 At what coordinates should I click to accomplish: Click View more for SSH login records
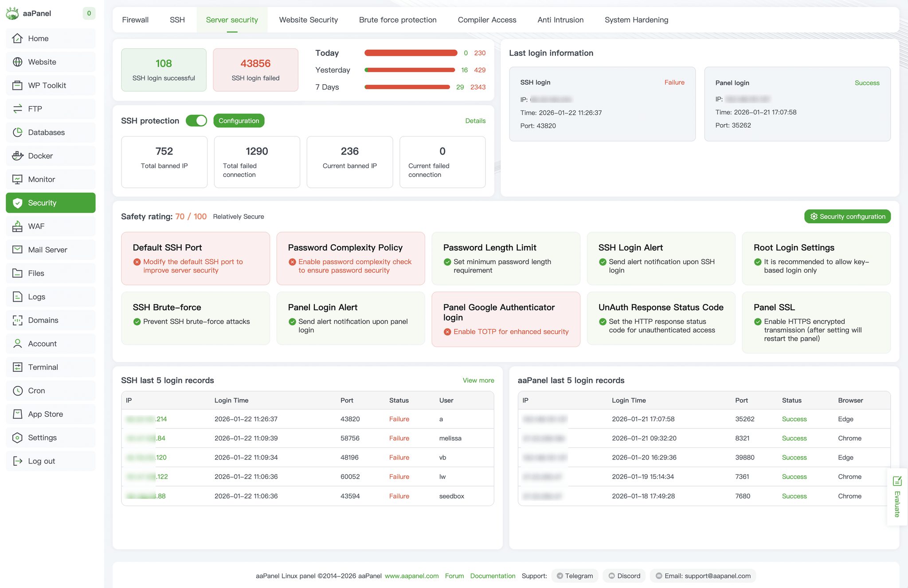point(478,380)
